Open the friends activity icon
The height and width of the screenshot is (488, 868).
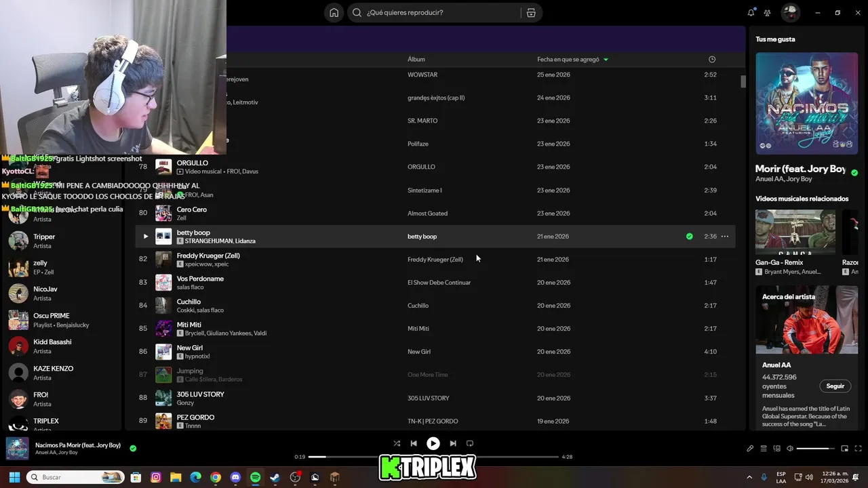[767, 12]
